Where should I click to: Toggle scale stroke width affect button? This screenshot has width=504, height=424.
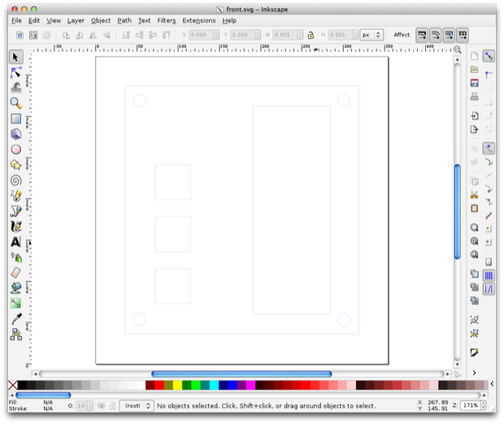422,35
